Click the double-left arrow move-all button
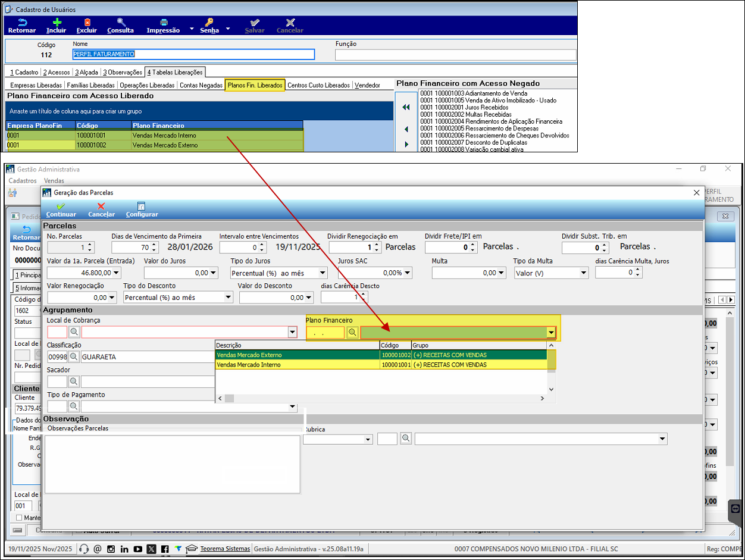Image resolution: width=745 pixels, height=560 pixels. pos(406,108)
